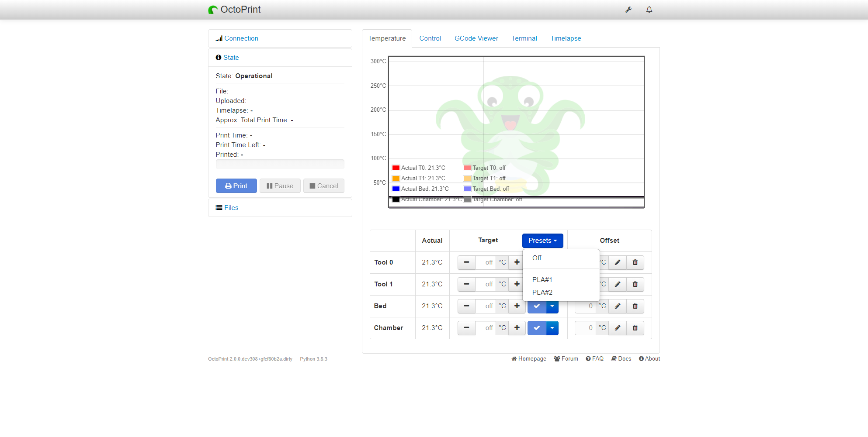Decrease the Chamber target temperature
The width and height of the screenshot is (868, 437).
(466, 328)
